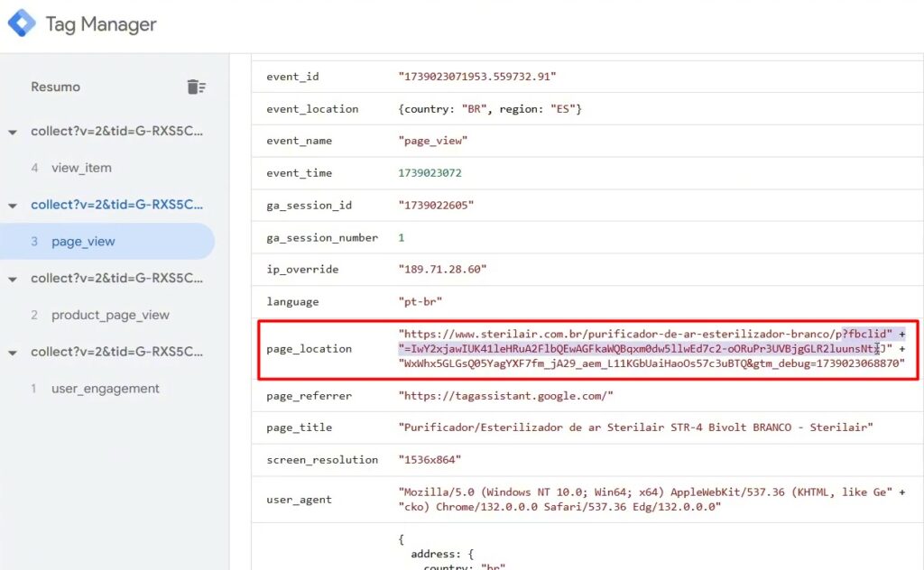Screen dimensions: 924x570
Task: Click the Tag Manager logo icon
Action: pyautogui.click(x=22, y=23)
